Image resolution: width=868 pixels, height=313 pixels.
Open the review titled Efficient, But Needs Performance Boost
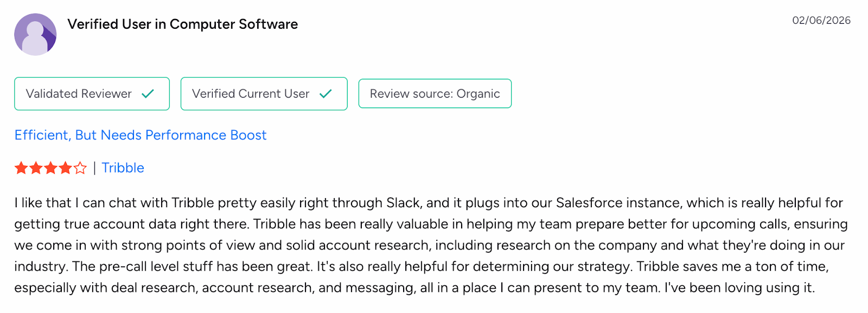pyautogui.click(x=140, y=135)
